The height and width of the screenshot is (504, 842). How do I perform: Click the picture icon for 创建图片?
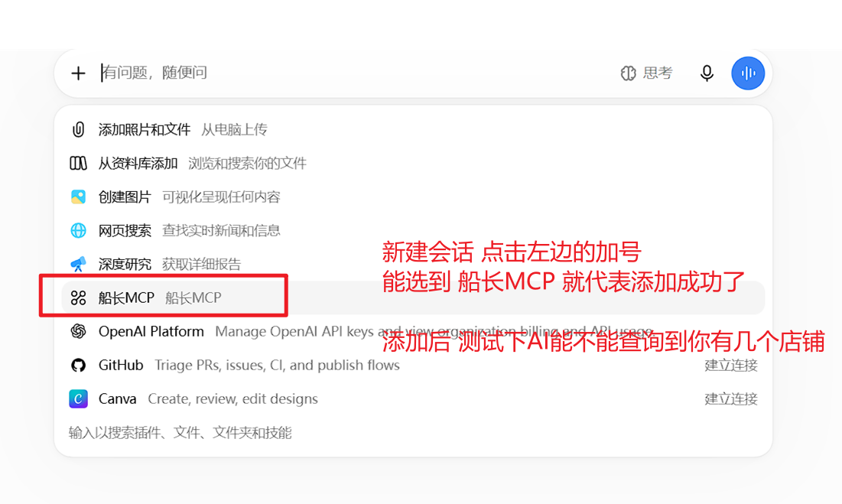click(79, 197)
